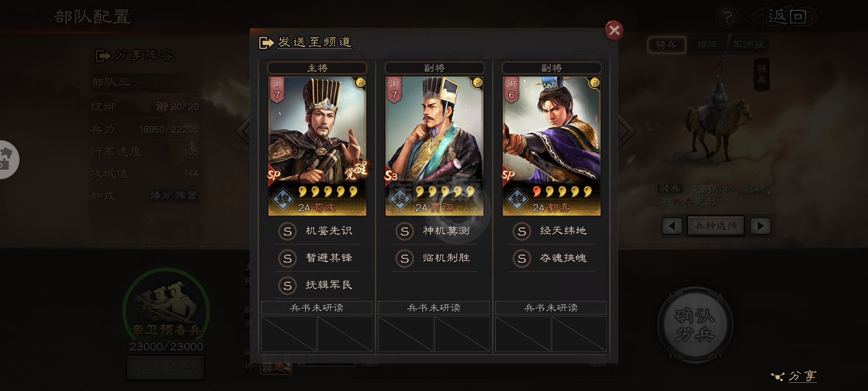Go to the previous troop type arrow
The image size is (868, 391).
pyautogui.click(x=672, y=226)
